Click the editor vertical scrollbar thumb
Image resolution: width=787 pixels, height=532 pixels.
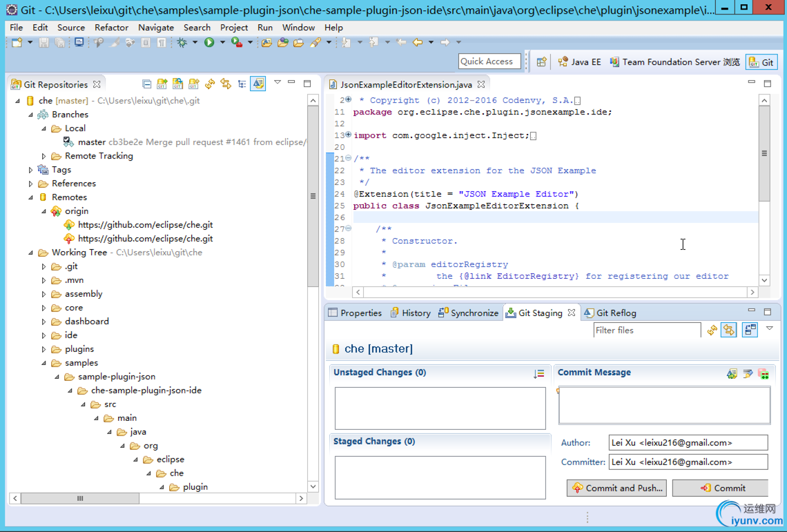pos(764,153)
